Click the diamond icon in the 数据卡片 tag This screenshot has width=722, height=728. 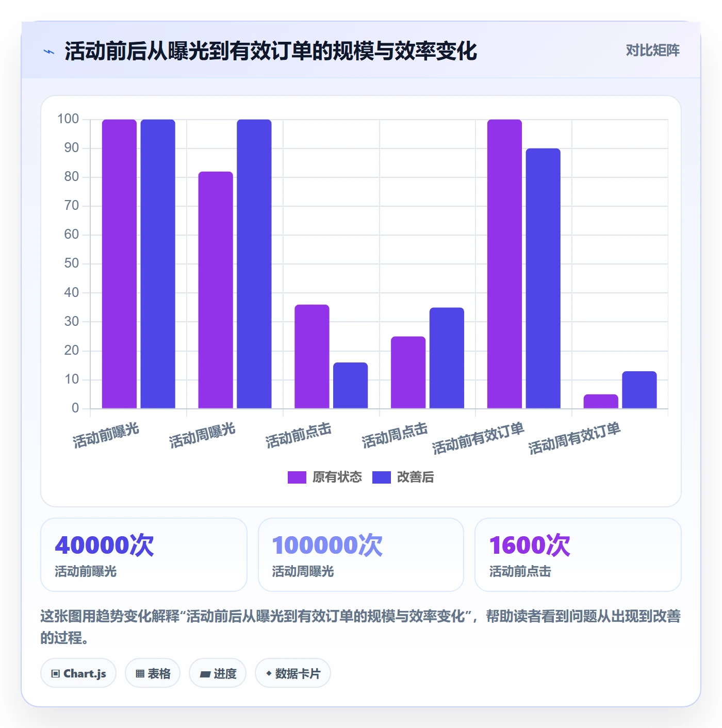[x=269, y=673]
